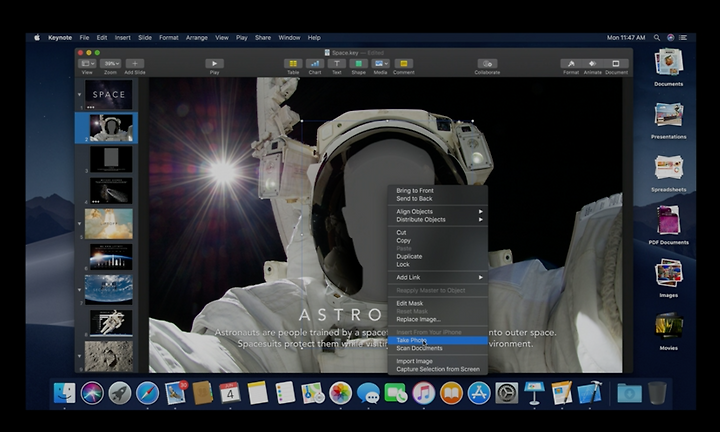Choose Bring to Front in context menu

438,191
